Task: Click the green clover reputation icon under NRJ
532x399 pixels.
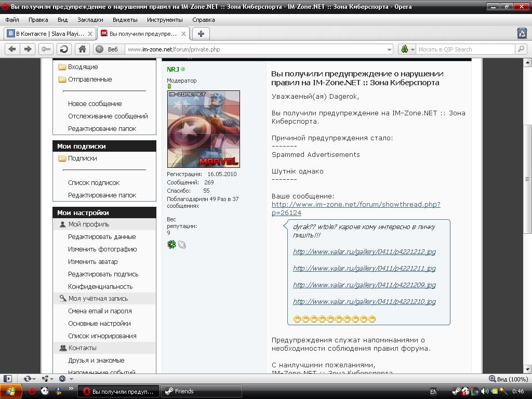Action: point(171,244)
